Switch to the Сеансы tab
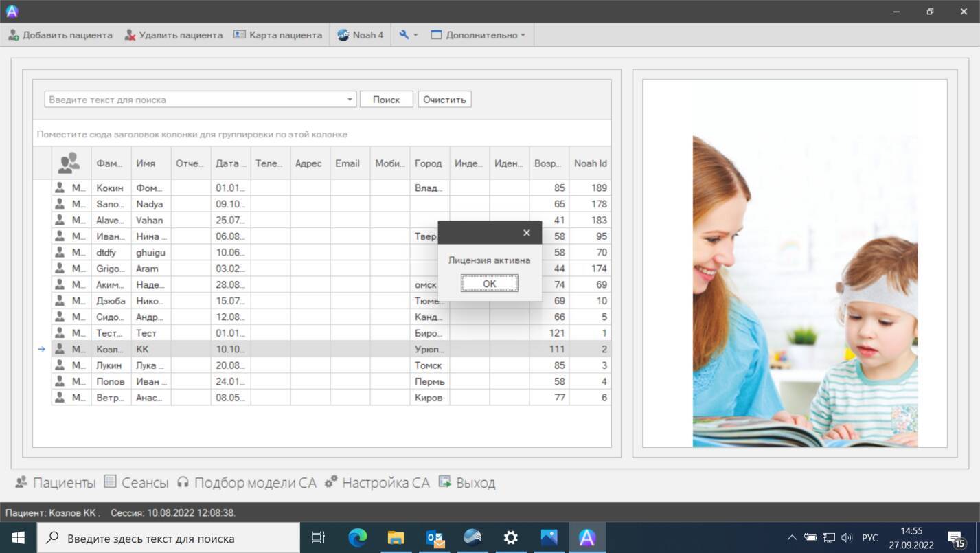980x553 pixels. pyautogui.click(x=136, y=483)
